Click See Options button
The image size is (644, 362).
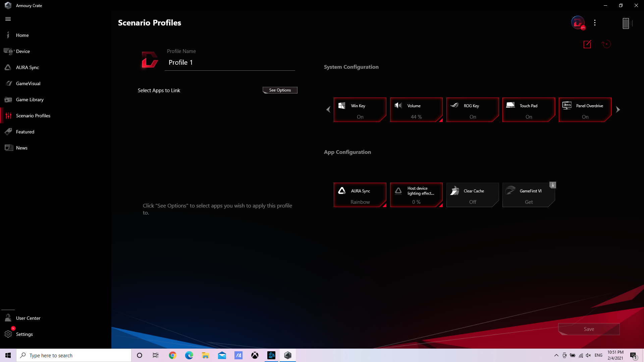click(x=280, y=90)
